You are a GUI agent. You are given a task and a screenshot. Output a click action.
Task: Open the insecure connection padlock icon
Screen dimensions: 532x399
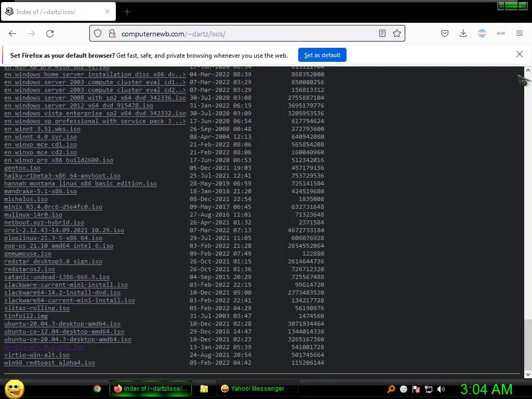point(112,34)
